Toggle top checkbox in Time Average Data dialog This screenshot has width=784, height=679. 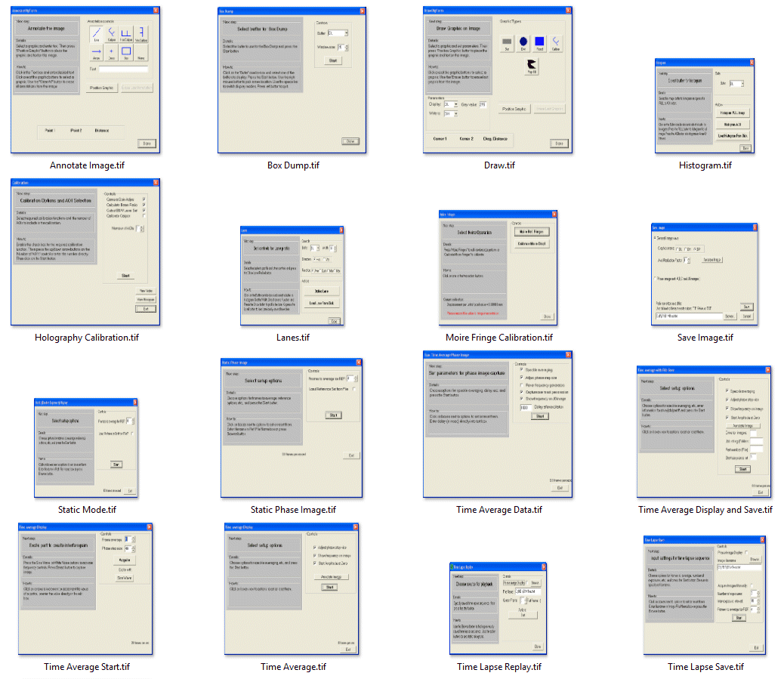pyautogui.click(x=522, y=369)
